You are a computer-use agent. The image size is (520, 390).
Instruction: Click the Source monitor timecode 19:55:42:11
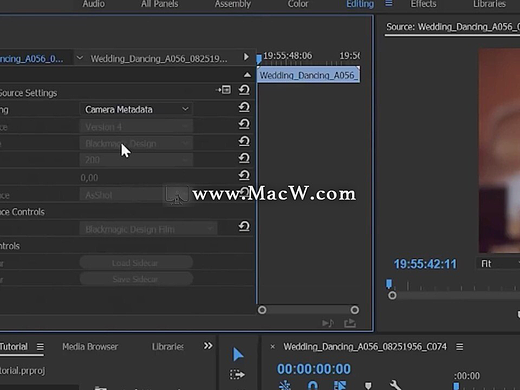[x=425, y=264]
